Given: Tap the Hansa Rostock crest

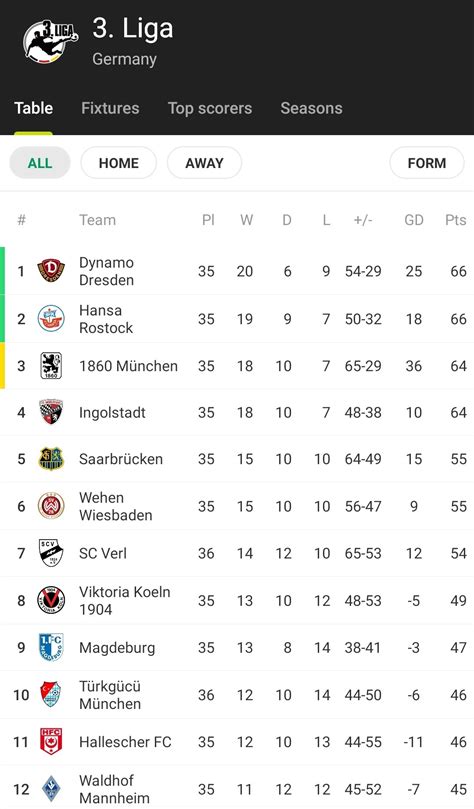Looking at the screenshot, I should coord(51,318).
